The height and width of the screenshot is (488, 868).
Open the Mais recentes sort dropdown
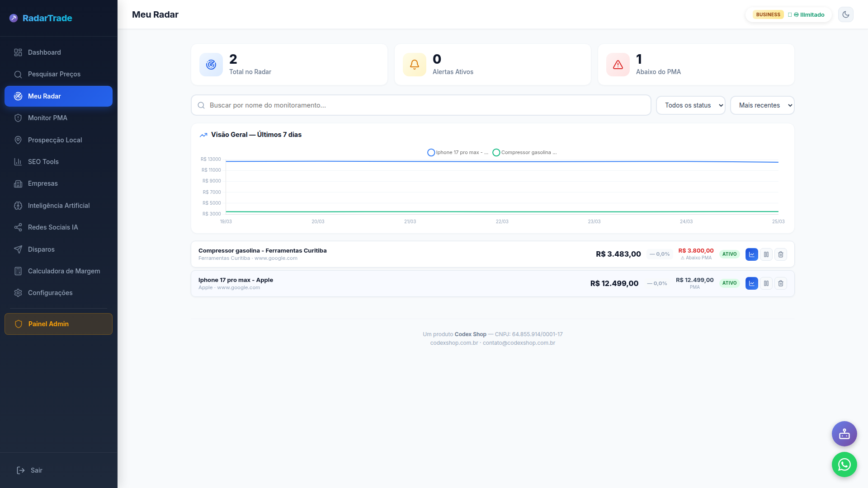[x=762, y=105]
